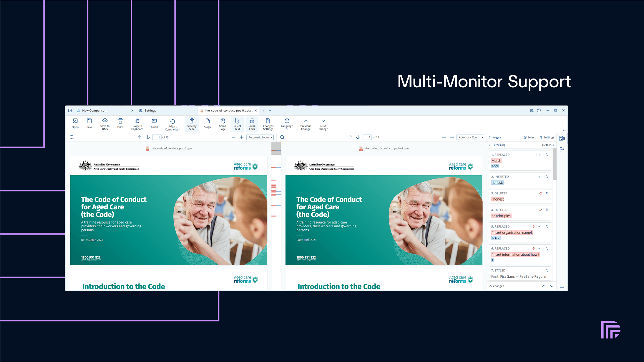
Task: Click the export icon in right sidebar
Action: point(562,149)
